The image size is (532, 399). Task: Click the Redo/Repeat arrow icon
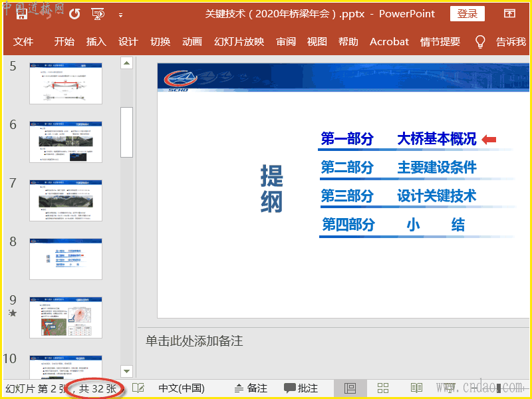[x=74, y=14]
